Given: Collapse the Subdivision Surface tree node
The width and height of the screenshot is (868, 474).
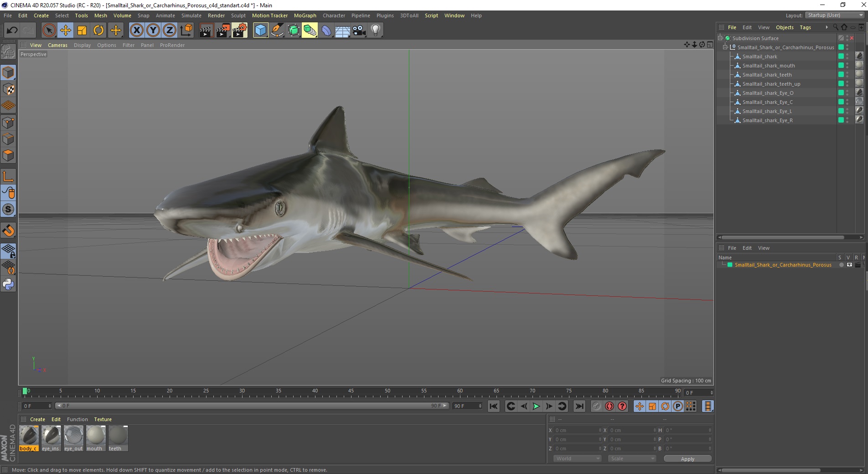Looking at the screenshot, I should click(720, 38).
